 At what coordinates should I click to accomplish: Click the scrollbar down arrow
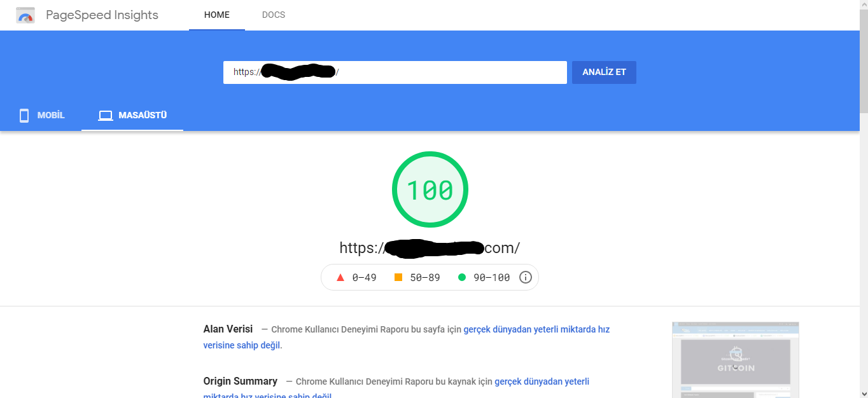(x=863, y=392)
